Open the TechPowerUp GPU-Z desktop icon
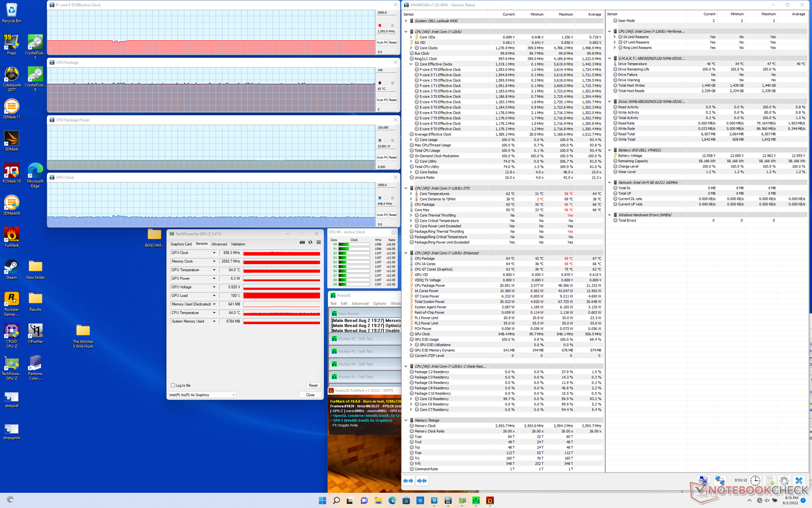Viewport: 812px width, 508px height. point(11,368)
